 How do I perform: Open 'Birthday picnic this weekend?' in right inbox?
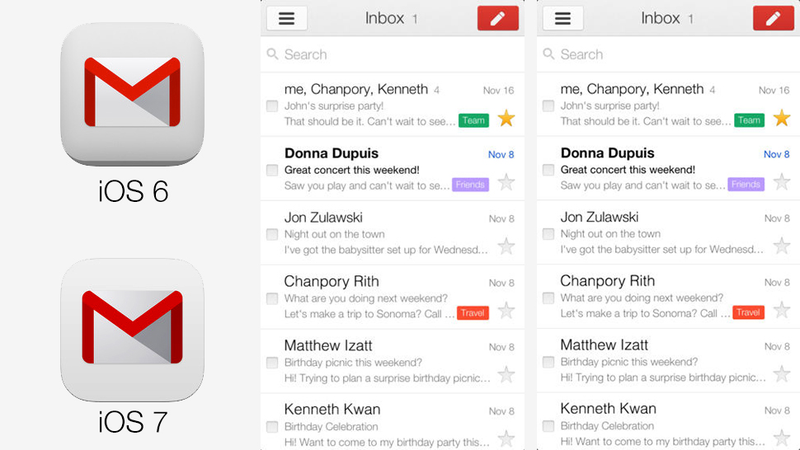tap(668, 361)
